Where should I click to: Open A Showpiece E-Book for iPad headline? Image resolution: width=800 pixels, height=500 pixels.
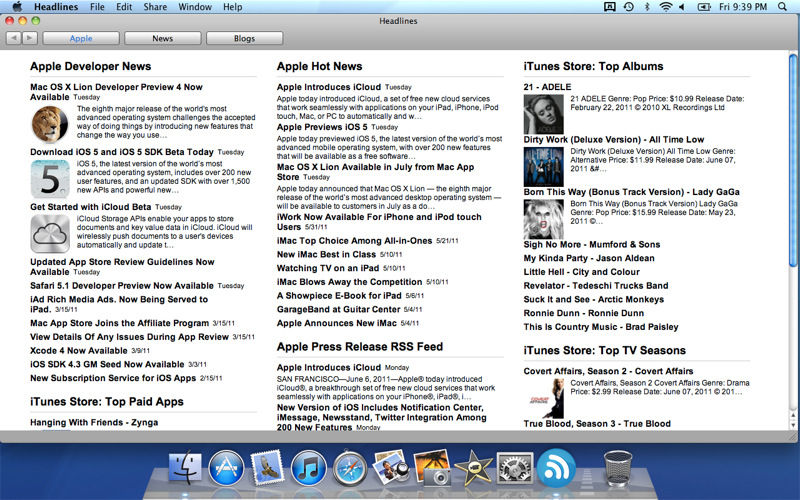tap(339, 295)
